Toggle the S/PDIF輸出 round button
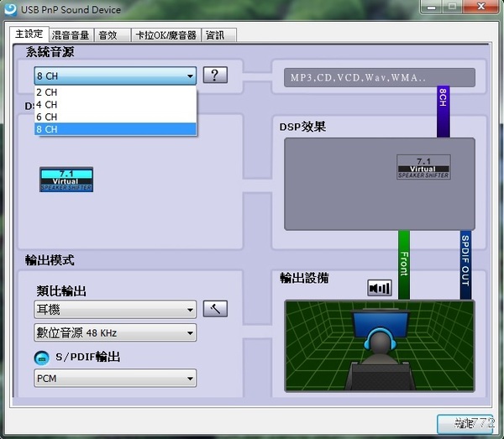 point(41,358)
